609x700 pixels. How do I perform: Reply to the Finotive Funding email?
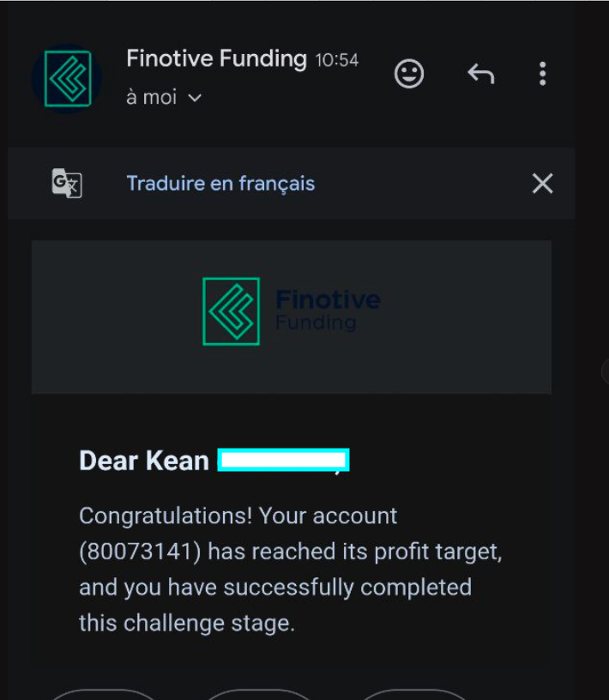coord(480,74)
